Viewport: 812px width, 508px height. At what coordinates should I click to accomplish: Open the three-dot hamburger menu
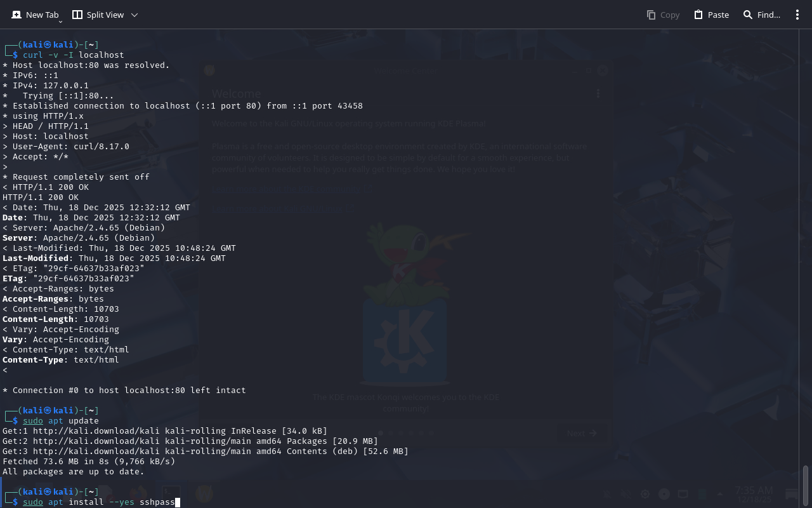(x=797, y=15)
